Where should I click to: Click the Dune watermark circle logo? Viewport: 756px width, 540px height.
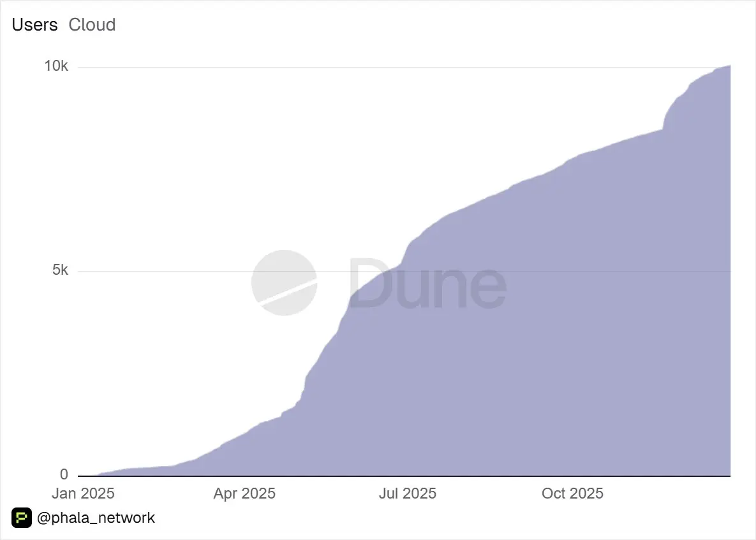[285, 283]
